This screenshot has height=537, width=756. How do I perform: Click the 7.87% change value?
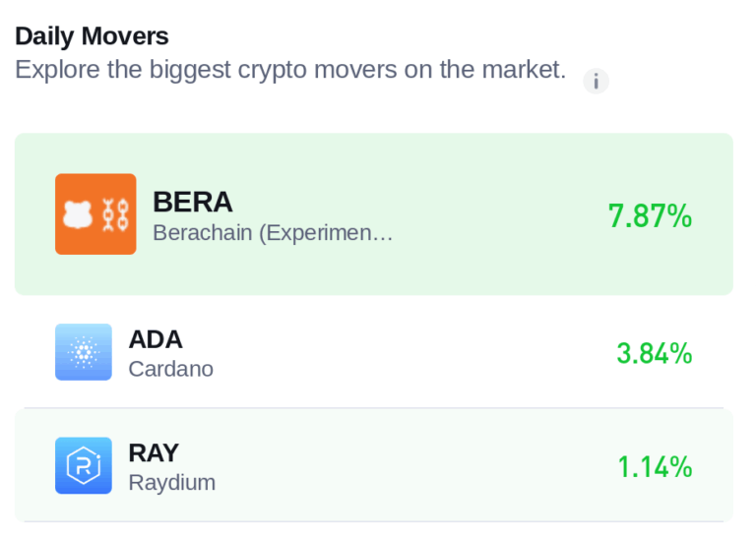pos(650,215)
